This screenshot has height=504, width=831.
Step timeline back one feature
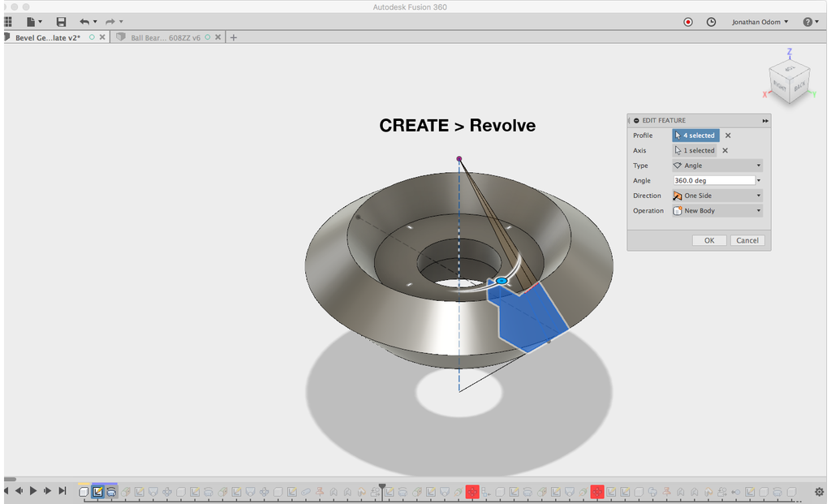(x=19, y=491)
